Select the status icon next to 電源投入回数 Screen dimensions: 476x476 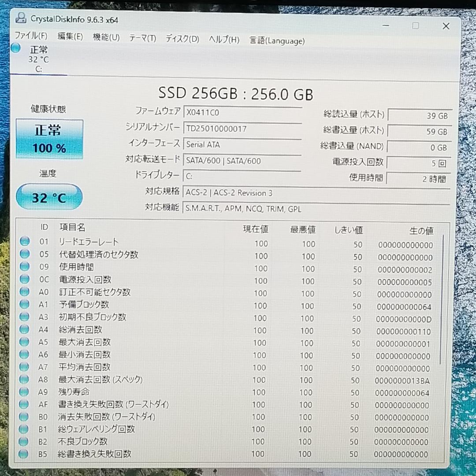24,279
